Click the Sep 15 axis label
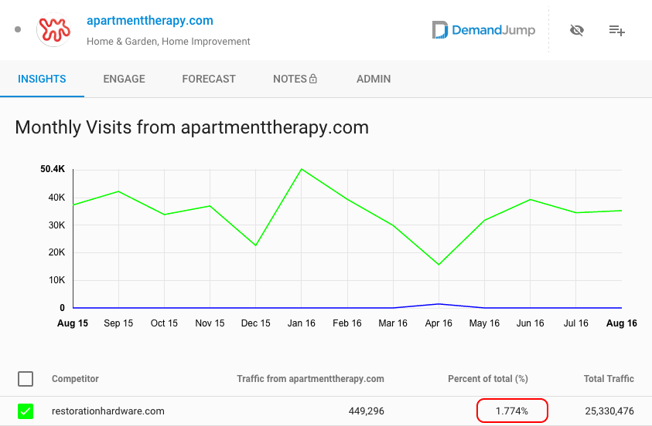This screenshot has width=652, height=426. click(x=119, y=323)
